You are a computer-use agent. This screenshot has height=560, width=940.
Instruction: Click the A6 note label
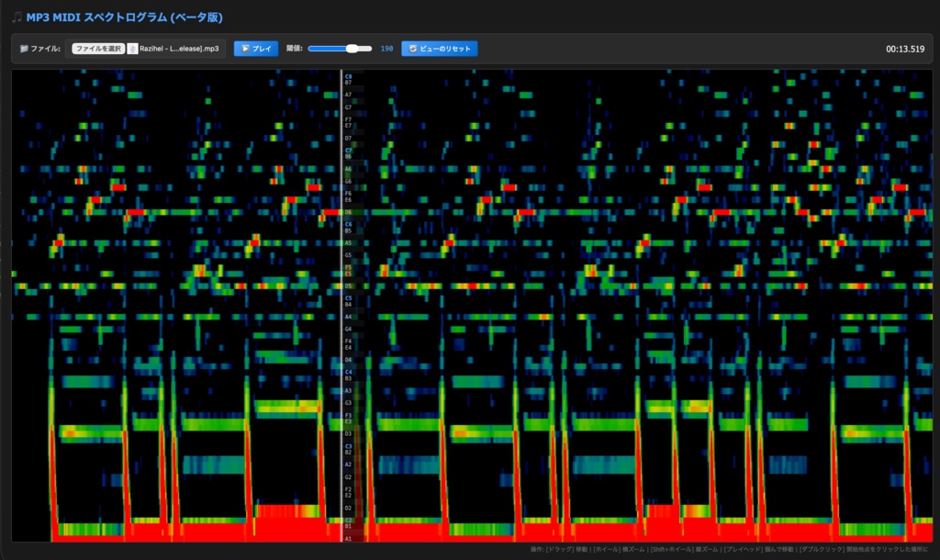point(348,169)
